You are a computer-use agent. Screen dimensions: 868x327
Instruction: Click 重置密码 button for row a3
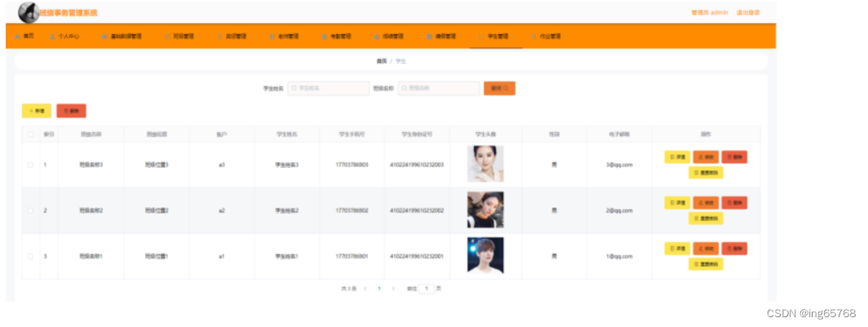point(706,173)
